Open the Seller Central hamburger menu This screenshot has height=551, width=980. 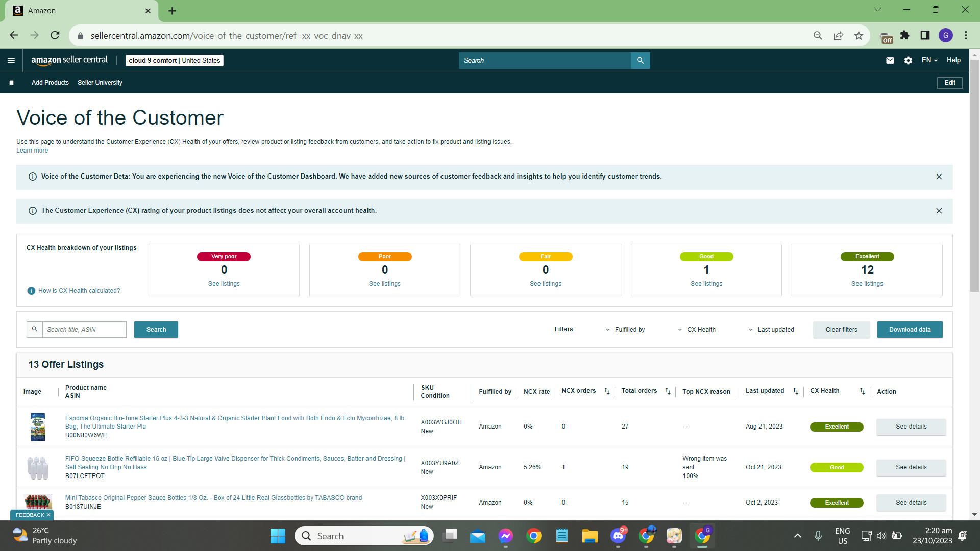click(x=11, y=60)
